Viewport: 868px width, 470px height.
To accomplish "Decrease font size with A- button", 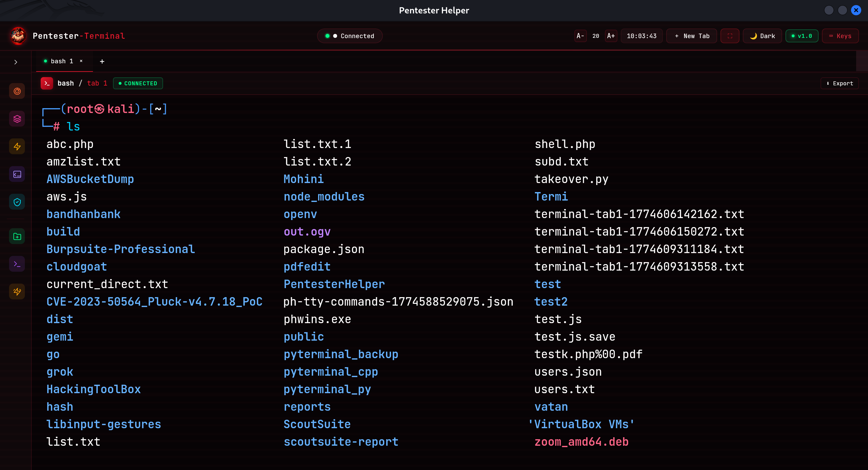I will click(x=580, y=36).
